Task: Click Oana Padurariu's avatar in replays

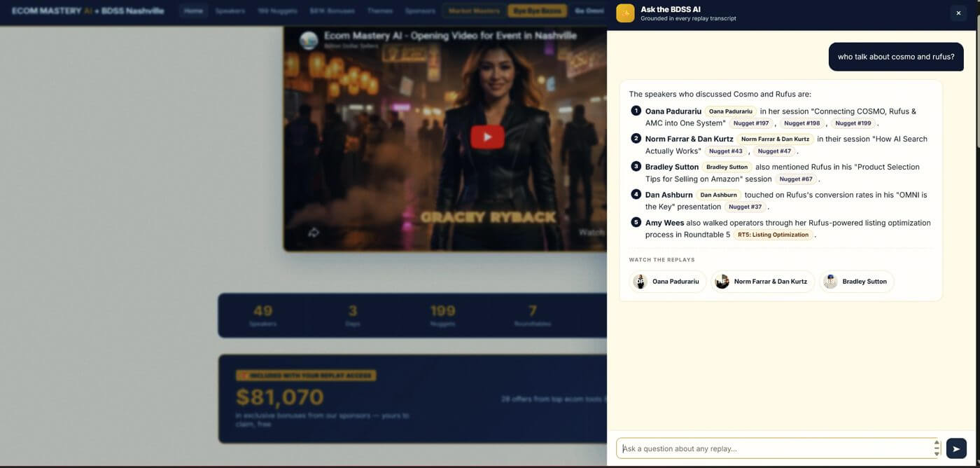Action: [x=640, y=282]
